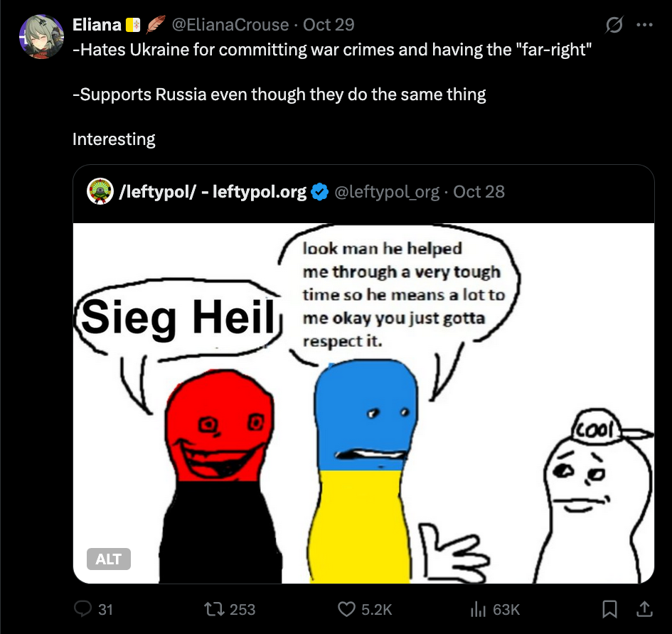Bookmark this post

coord(609,609)
